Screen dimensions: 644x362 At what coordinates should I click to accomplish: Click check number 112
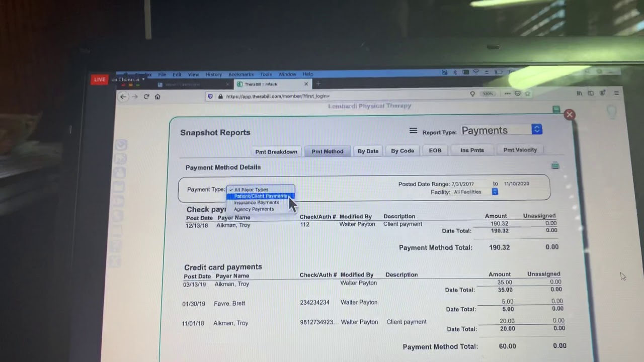click(x=304, y=224)
